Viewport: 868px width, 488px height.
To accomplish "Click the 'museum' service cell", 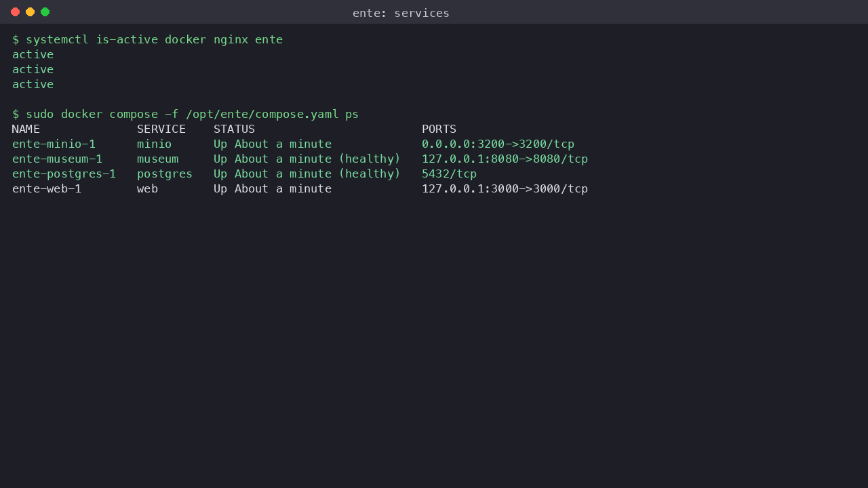I will point(157,159).
